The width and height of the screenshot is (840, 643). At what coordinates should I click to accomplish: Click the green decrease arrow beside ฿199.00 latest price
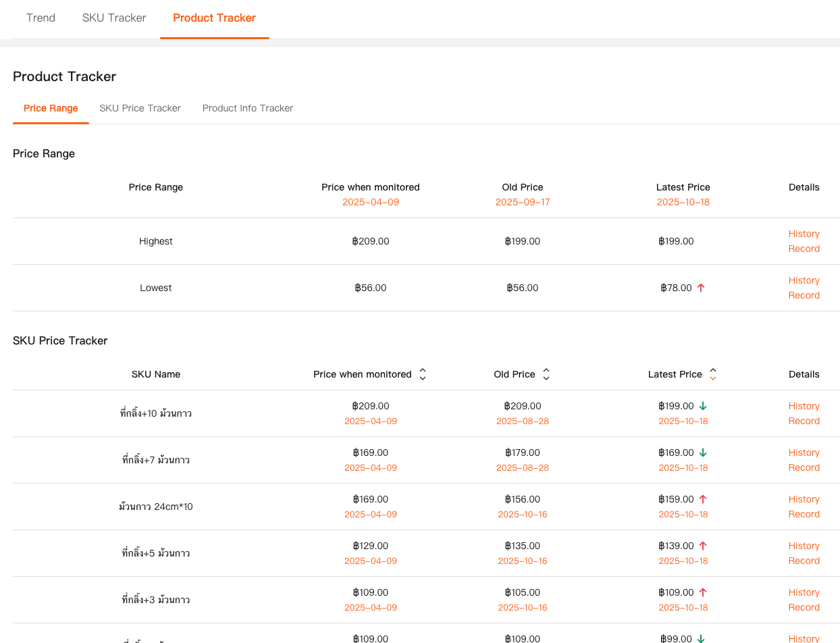[x=702, y=406]
